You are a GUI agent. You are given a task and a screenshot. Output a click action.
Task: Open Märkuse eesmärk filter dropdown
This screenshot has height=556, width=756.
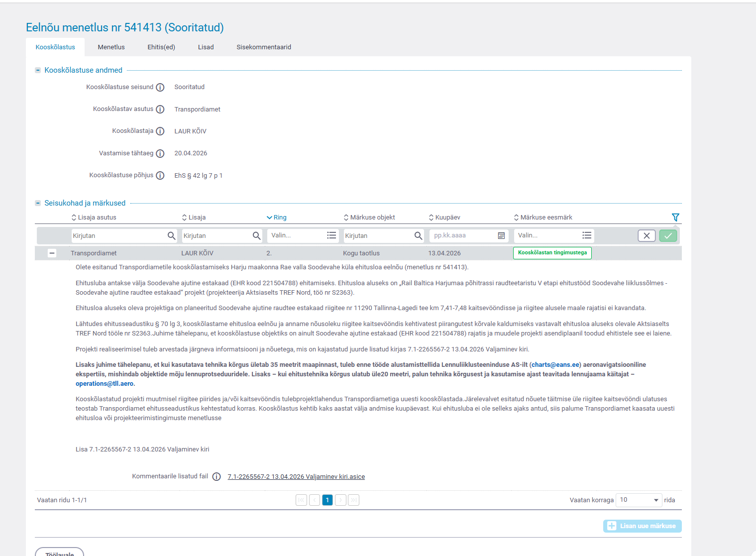coord(553,236)
